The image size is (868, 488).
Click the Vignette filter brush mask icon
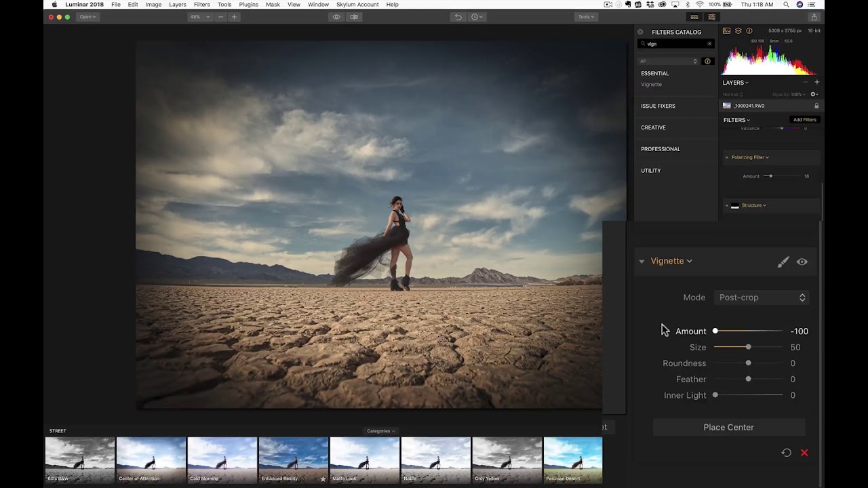783,262
